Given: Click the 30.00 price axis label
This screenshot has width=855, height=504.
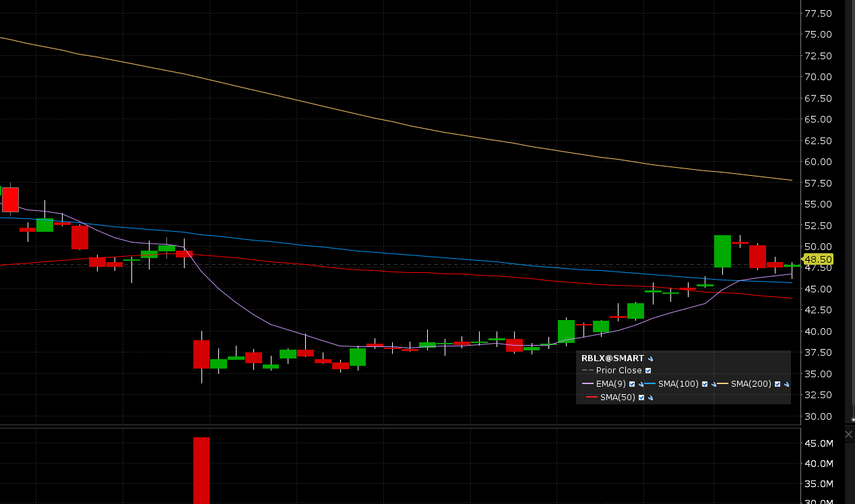Looking at the screenshot, I should click(818, 416).
